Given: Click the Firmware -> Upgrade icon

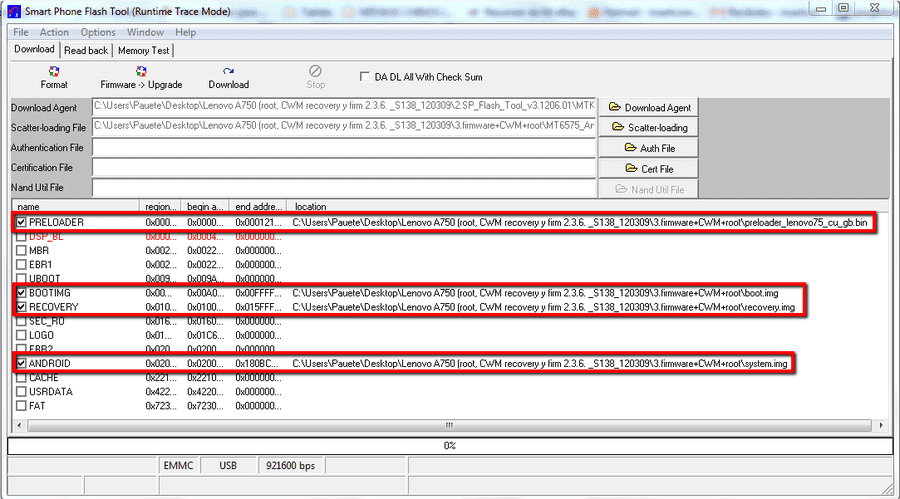Looking at the screenshot, I should pyautogui.click(x=141, y=71).
